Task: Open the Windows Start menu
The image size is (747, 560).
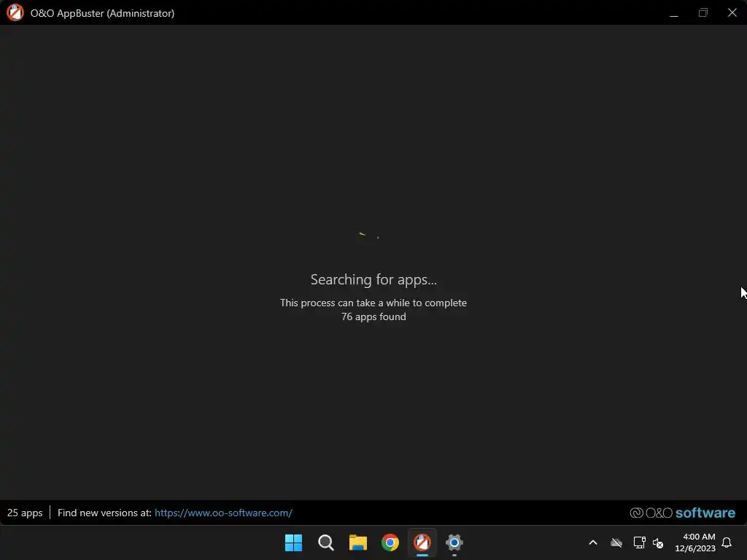Action: point(293,542)
